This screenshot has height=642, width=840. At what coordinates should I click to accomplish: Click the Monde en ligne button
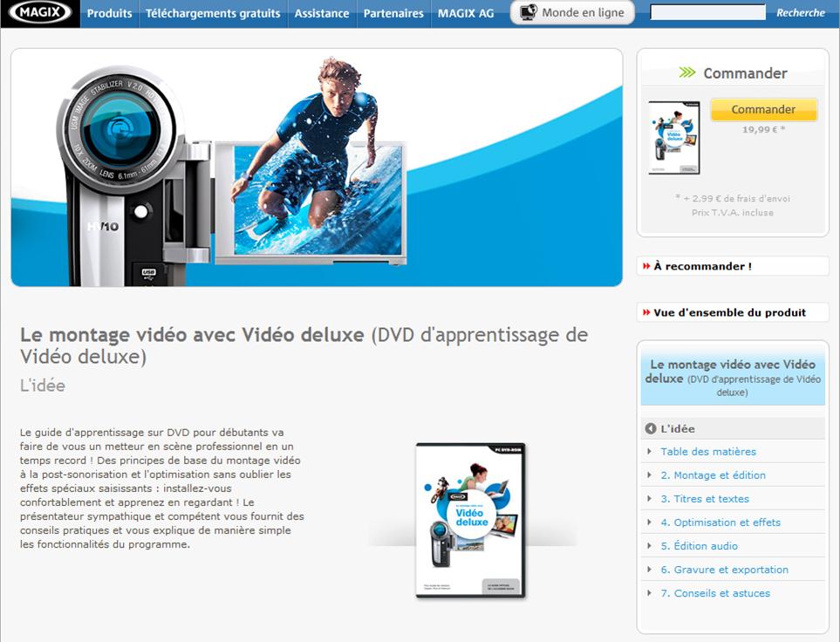[x=572, y=12]
